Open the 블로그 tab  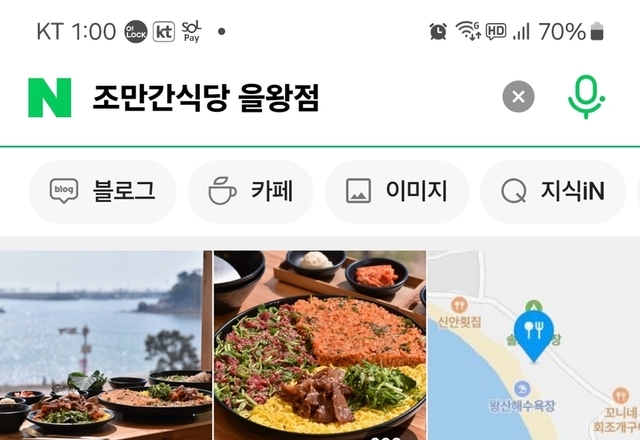[102, 191]
